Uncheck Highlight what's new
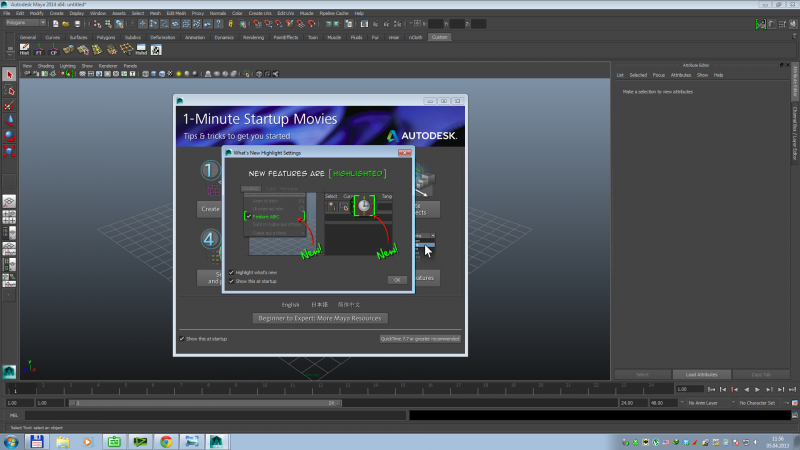This screenshot has height=450, width=800. (x=230, y=272)
